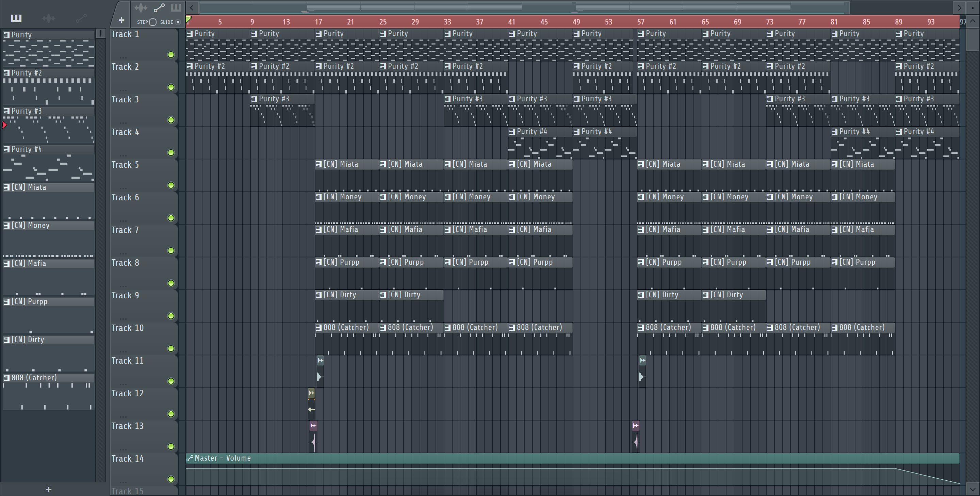Click the small square button in the top-right corner
Viewport: 980px width, 496px height.
pyautogui.click(x=973, y=7)
